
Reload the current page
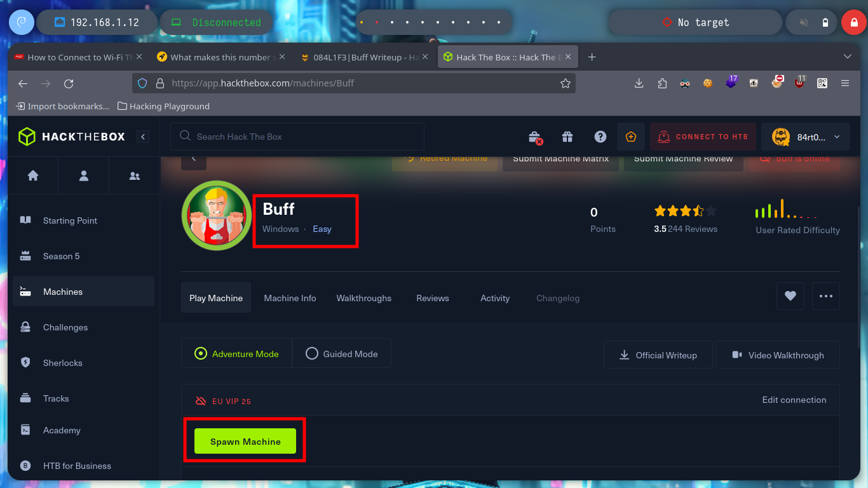pos(69,83)
